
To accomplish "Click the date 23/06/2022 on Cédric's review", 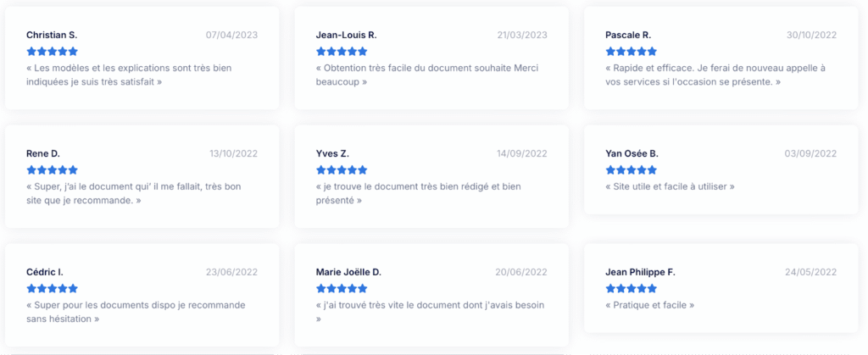I will point(231,272).
